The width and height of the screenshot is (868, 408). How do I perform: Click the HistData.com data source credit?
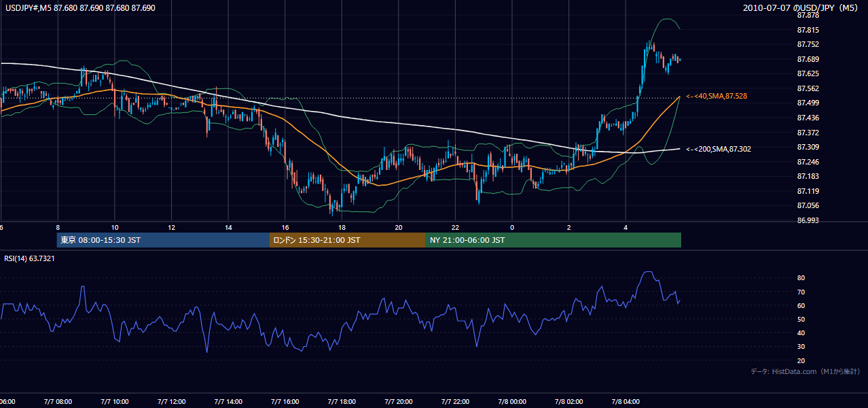pyautogui.click(x=806, y=371)
